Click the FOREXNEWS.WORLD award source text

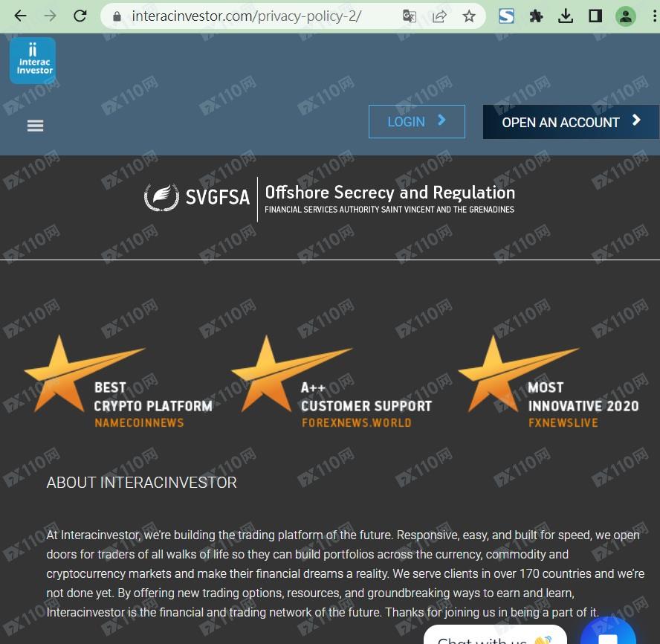(x=357, y=423)
